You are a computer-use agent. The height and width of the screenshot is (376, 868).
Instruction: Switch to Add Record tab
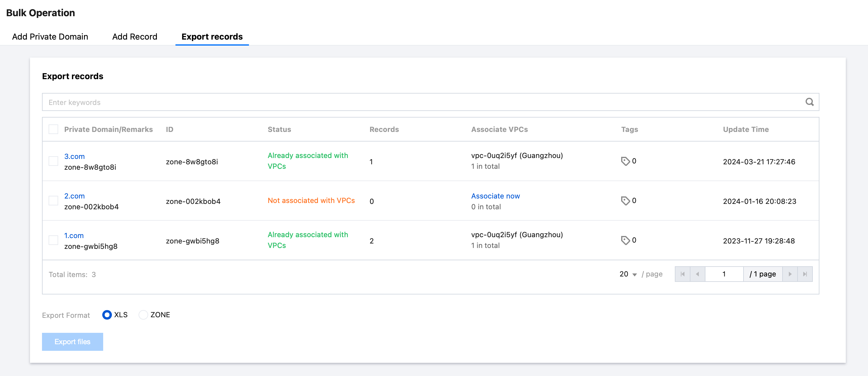click(x=134, y=37)
